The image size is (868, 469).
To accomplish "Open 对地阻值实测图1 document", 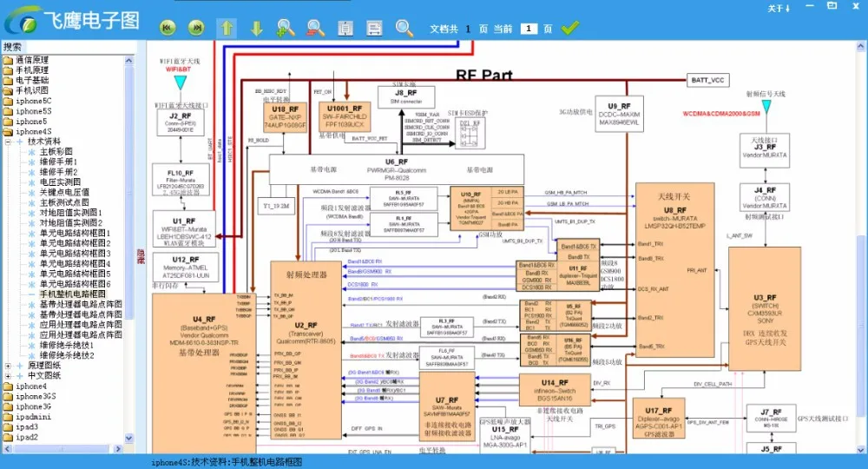I will [x=71, y=213].
